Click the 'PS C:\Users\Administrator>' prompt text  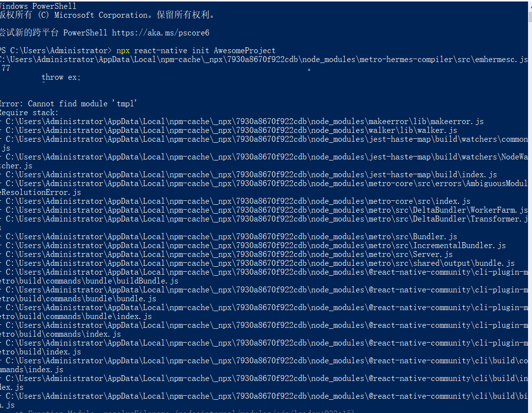coord(56,51)
